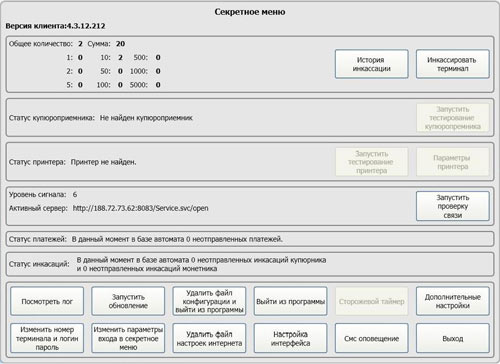Click the Выход button
This screenshot has width=500, height=364.
[x=452, y=338]
